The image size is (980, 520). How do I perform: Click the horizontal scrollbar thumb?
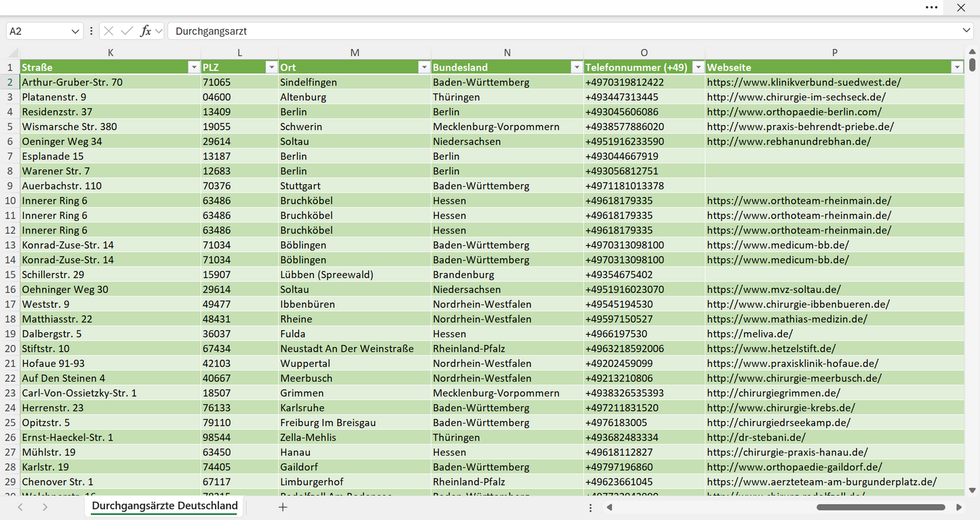881,507
